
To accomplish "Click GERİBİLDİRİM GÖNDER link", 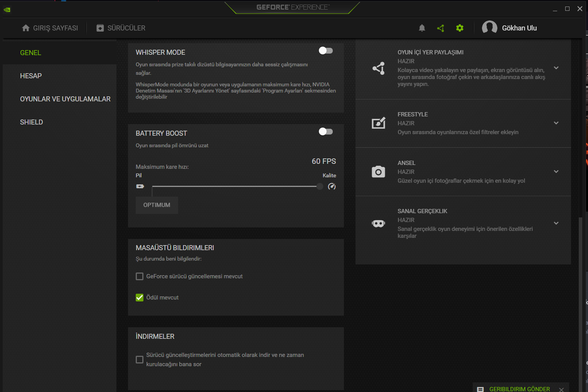I will 519,389.
